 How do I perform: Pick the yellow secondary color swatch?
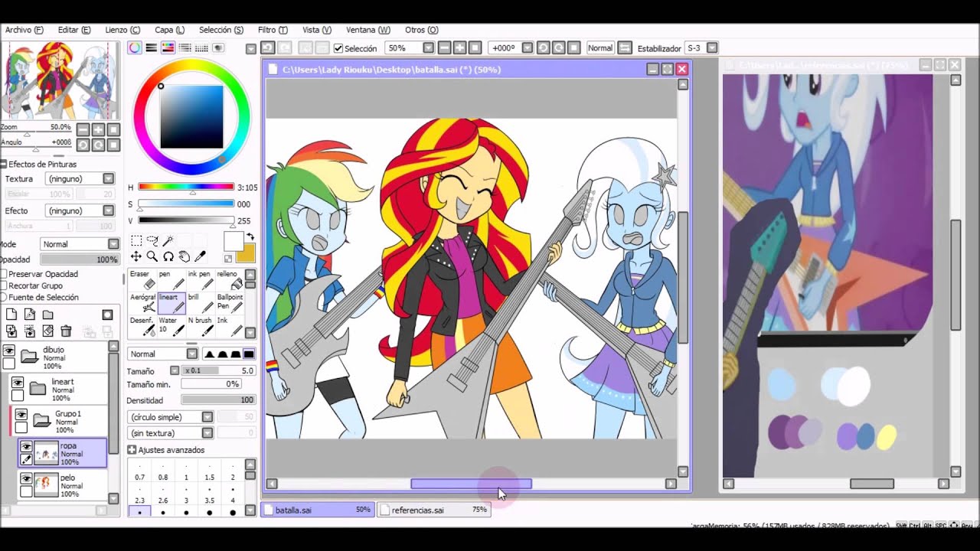pos(246,255)
